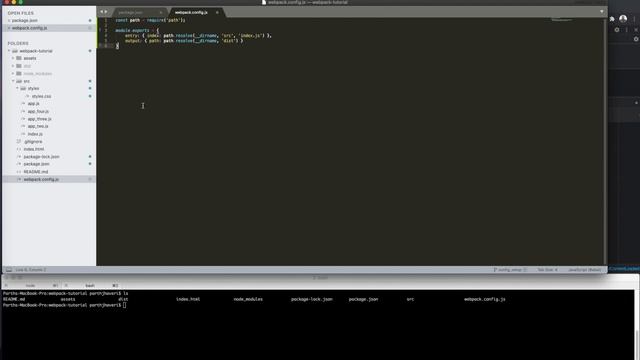Select webpack.config.js under Open Files
Screen dimensions: 640x360
pos(29,28)
